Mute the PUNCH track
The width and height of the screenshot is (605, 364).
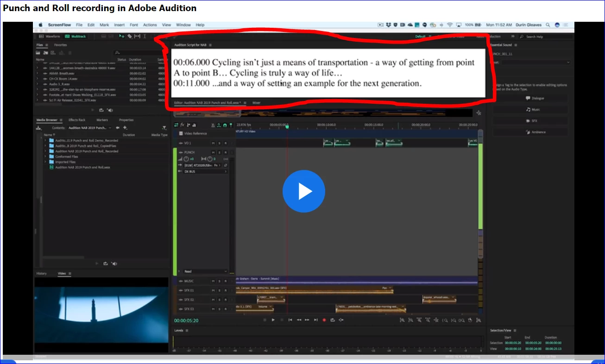213,152
